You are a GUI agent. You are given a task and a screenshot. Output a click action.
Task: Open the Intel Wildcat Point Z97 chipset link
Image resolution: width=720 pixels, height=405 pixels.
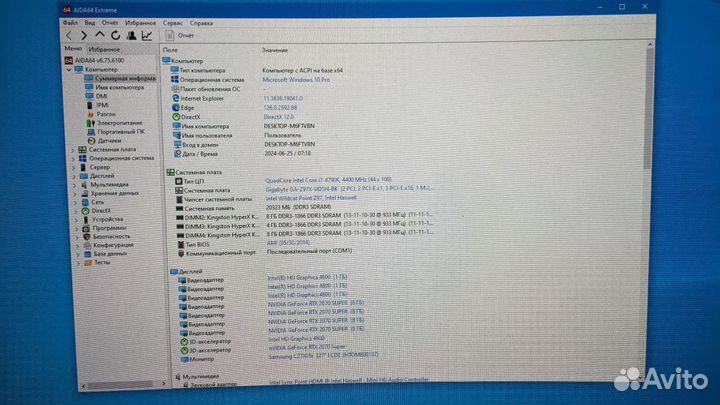pos(311,198)
